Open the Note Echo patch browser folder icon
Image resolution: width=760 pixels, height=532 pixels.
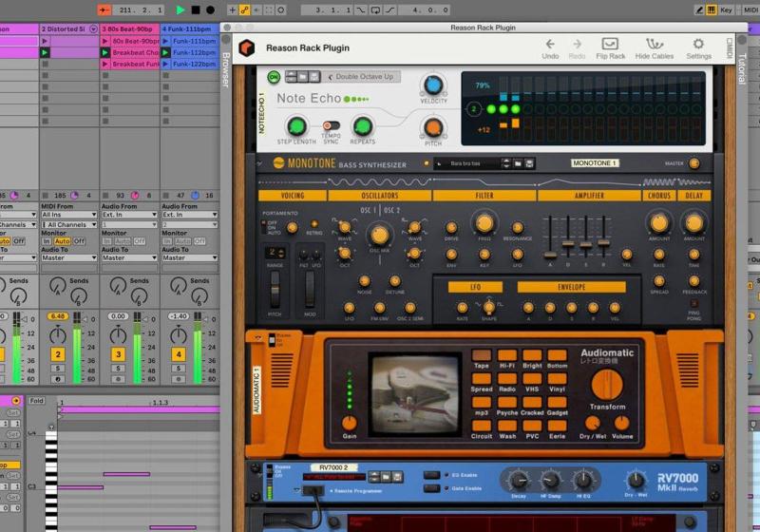pos(302,76)
